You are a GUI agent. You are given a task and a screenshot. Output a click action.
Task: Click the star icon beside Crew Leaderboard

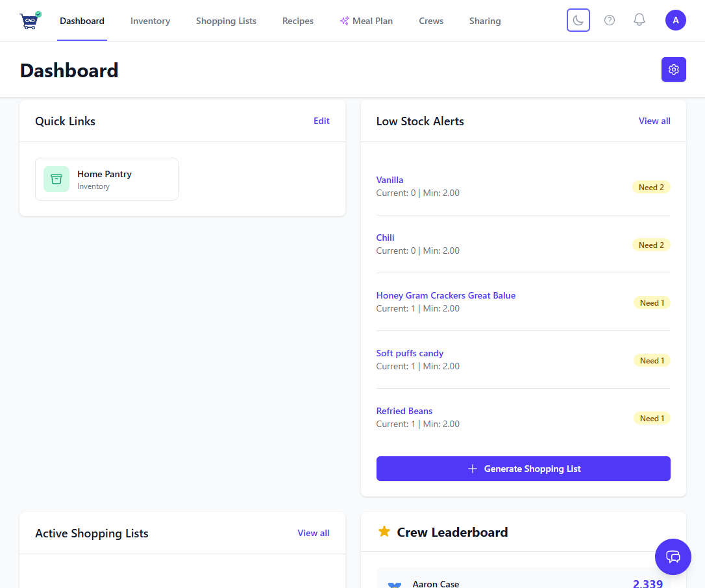pyautogui.click(x=384, y=532)
